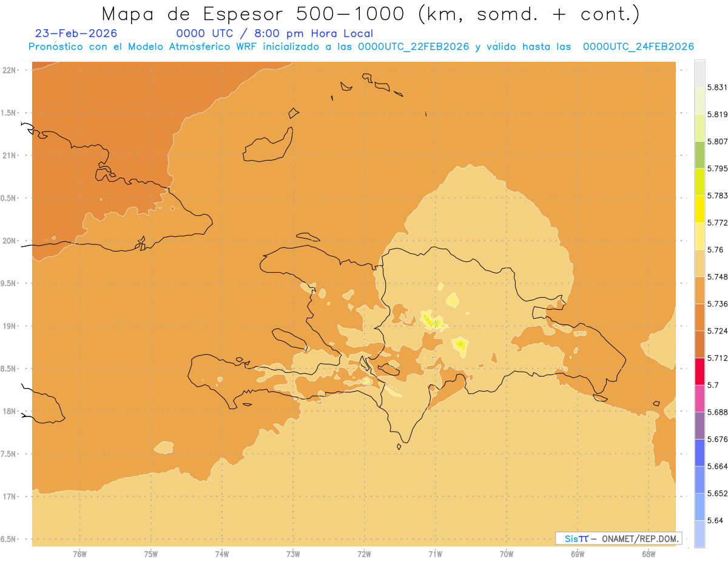Click the longitude label '71W'

(436, 554)
